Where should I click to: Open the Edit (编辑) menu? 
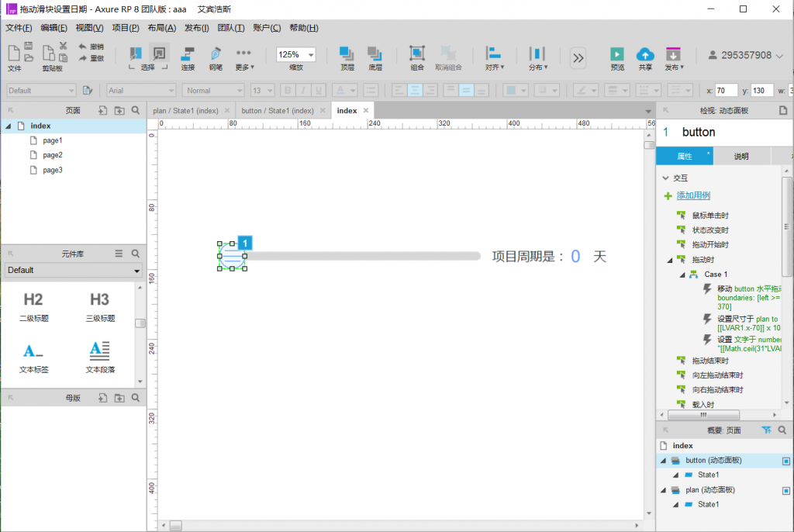click(x=54, y=28)
